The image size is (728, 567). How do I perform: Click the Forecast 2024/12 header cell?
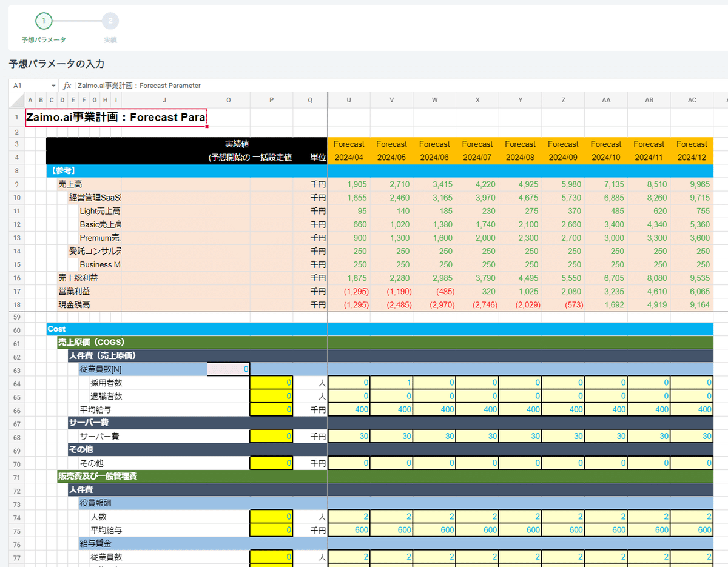pos(692,151)
